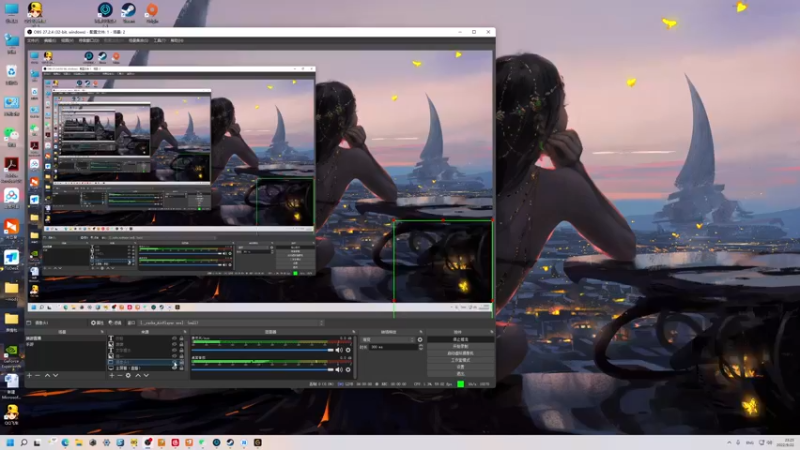Remove selected source with minus button
The image size is (800, 450).
point(119,376)
